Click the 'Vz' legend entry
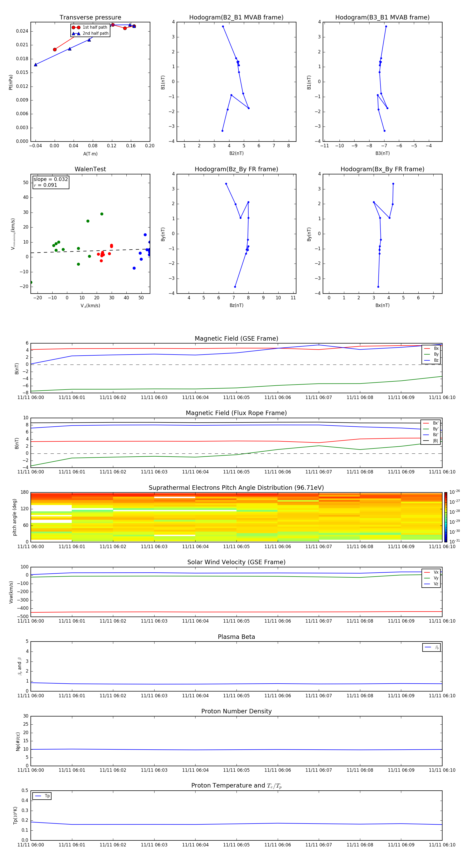This screenshot has width=473, height=868. tap(431, 584)
